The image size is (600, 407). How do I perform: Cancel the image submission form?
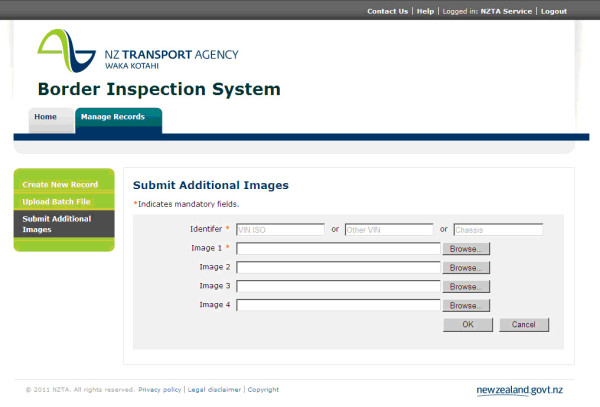point(524,324)
